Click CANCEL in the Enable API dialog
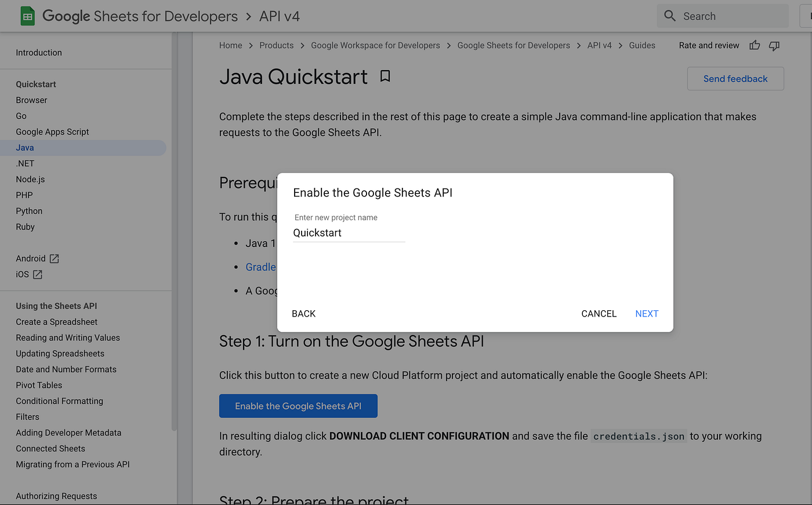Viewport: 812px width, 505px height. coord(599,314)
